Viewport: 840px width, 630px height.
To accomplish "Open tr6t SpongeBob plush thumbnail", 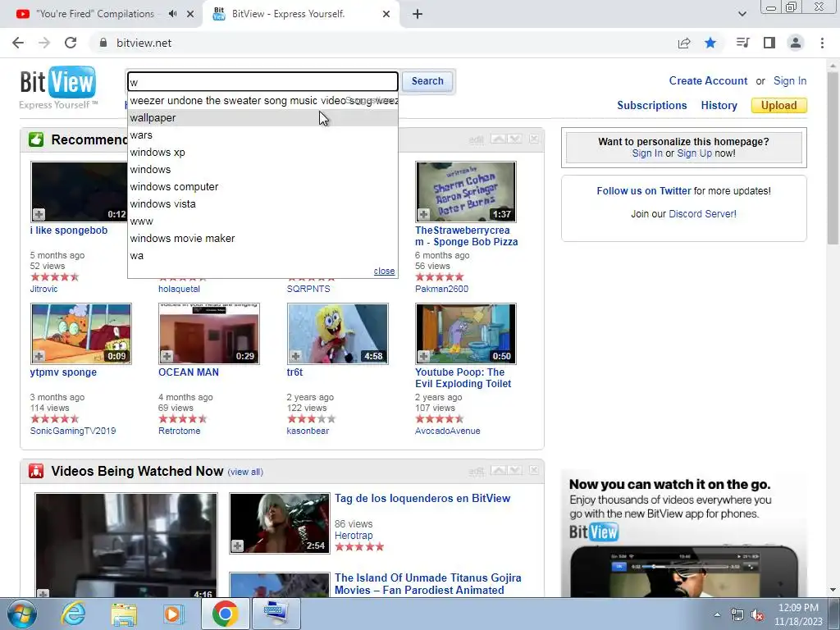I will (337, 334).
